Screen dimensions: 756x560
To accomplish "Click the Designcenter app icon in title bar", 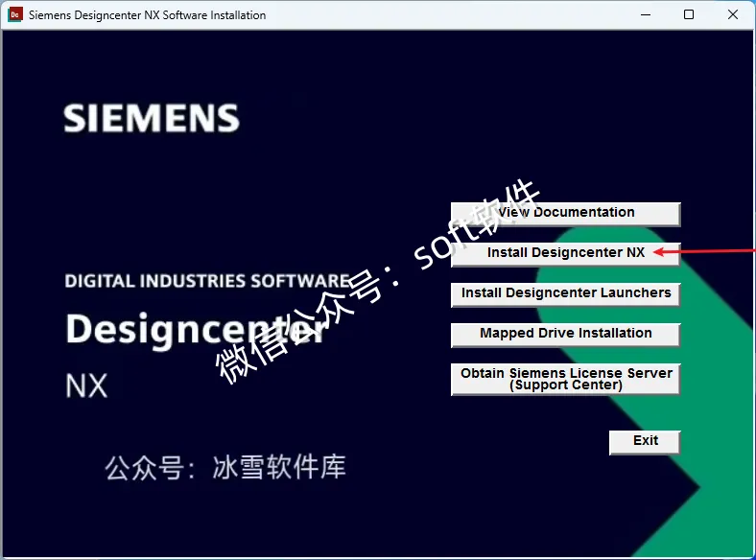I will [x=15, y=14].
